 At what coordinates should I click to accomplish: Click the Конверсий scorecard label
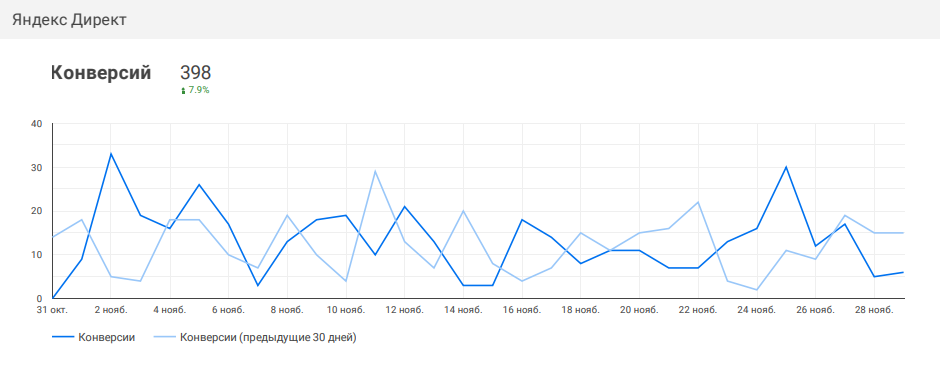101,73
